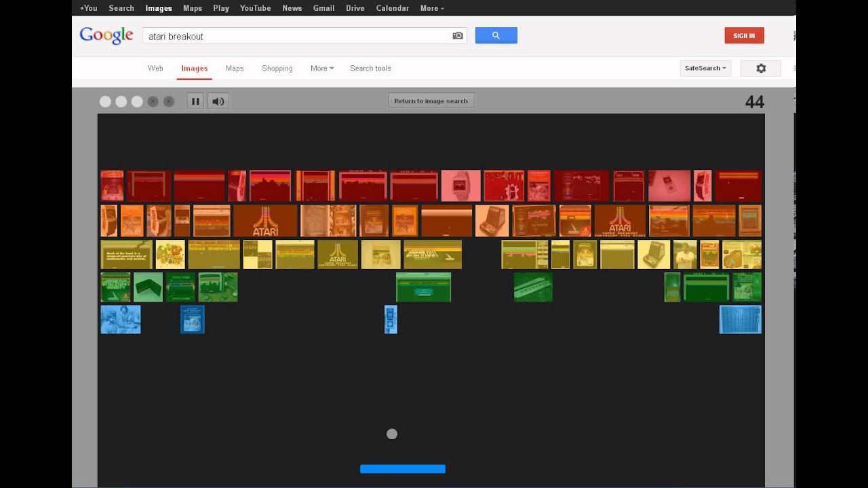Click the yellow ATARI logo brick

point(338,254)
